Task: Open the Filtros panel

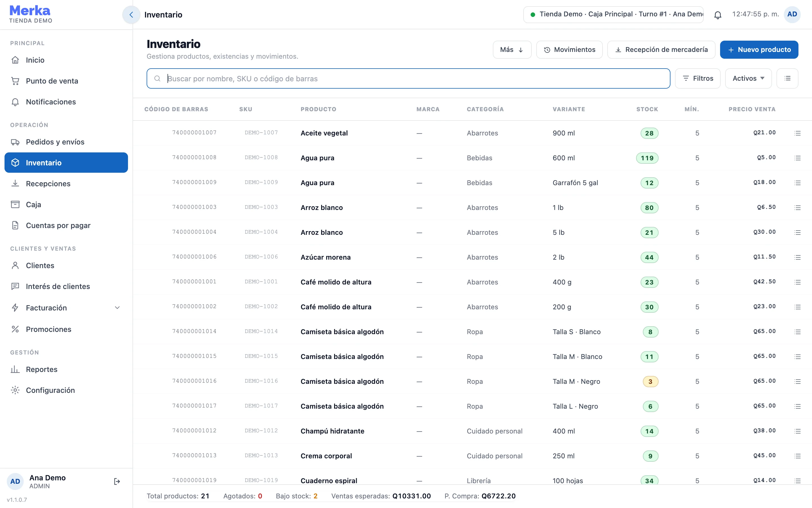Action: tap(698, 78)
